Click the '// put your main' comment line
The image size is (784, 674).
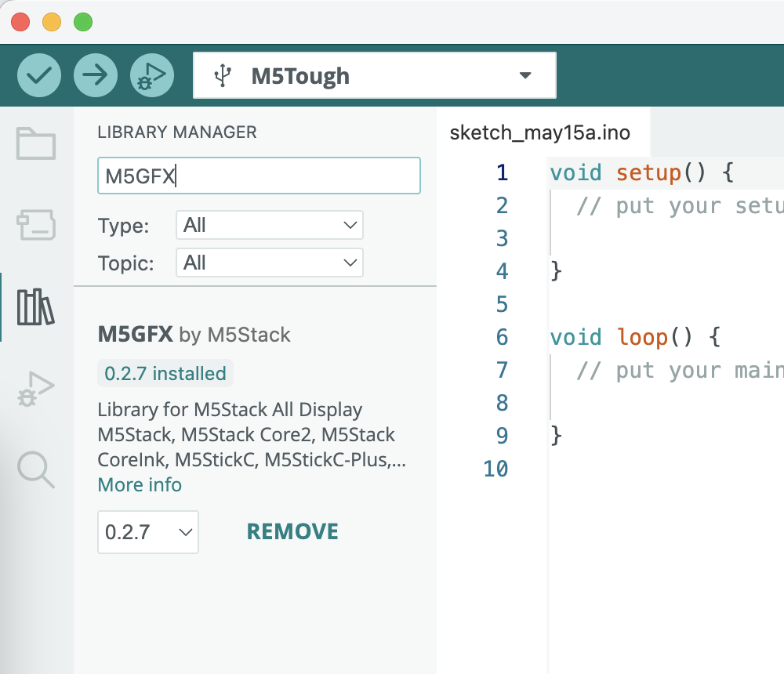680,371
